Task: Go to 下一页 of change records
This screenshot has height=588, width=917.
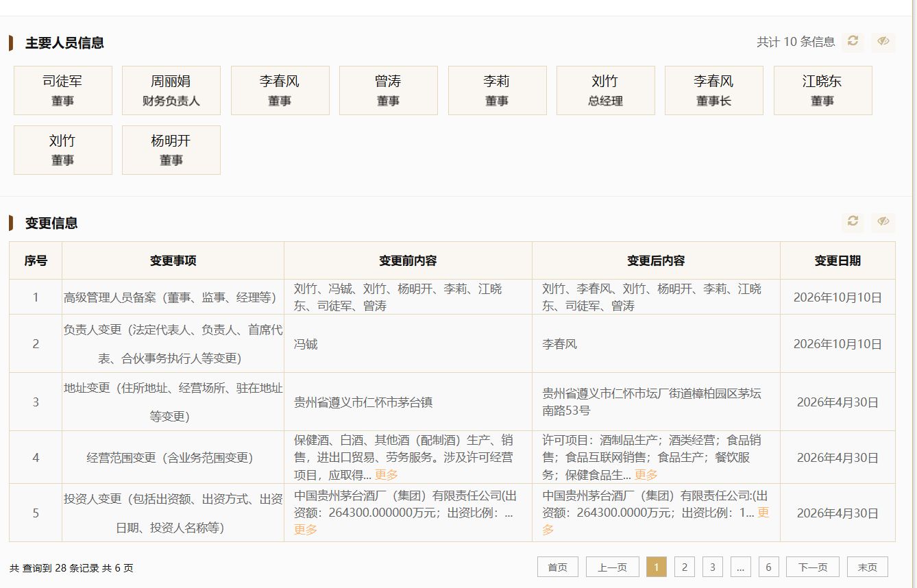Action: (813, 567)
